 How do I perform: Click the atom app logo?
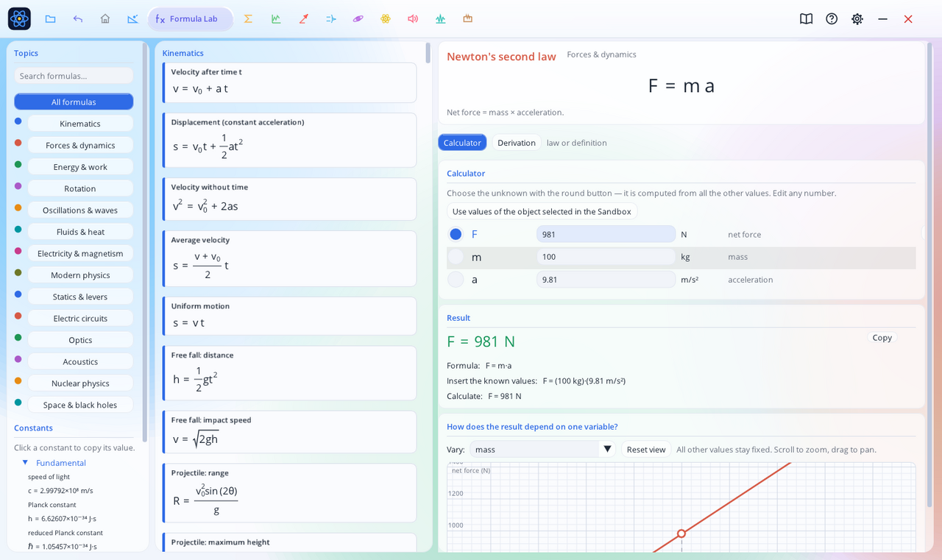tap(19, 18)
